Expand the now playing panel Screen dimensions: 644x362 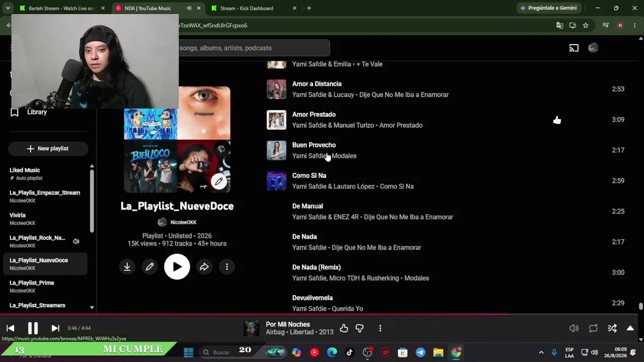[x=630, y=328]
